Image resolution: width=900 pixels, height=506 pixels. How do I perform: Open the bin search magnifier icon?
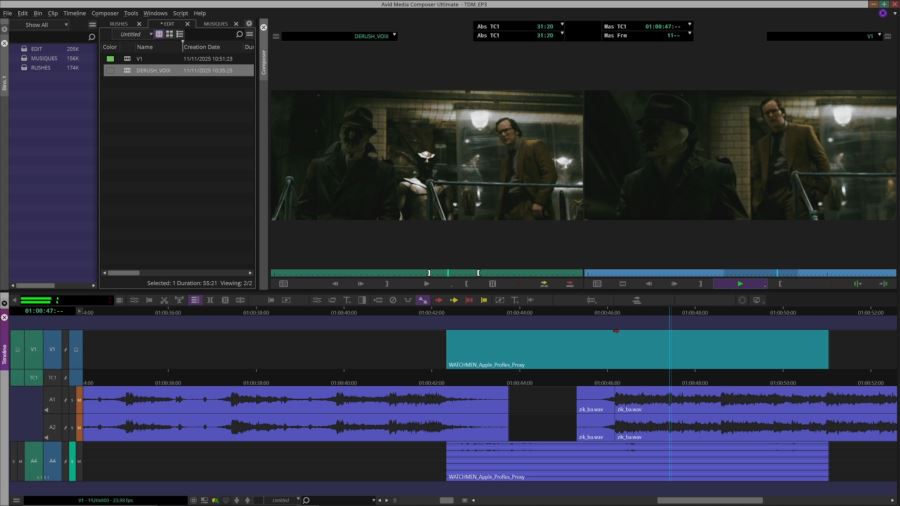[241, 34]
